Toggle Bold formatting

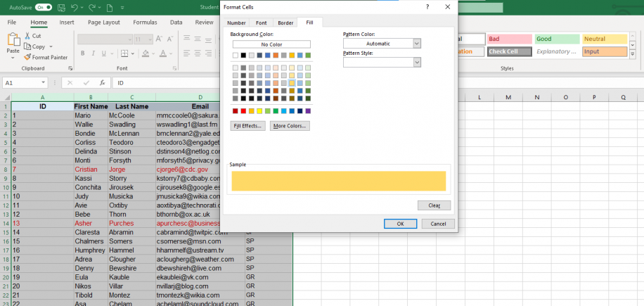82,53
